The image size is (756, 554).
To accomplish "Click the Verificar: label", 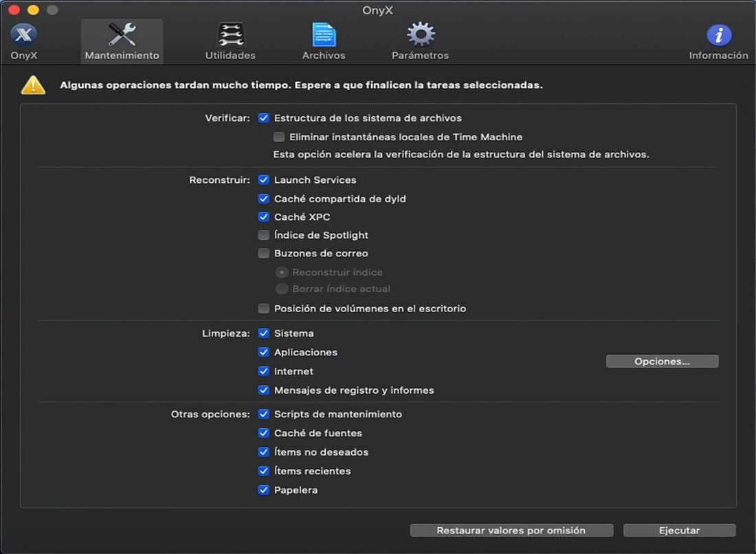I will point(227,118).
